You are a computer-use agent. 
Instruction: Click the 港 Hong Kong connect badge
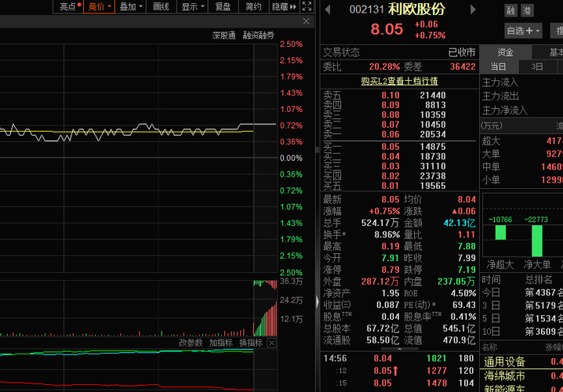point(527,11)
